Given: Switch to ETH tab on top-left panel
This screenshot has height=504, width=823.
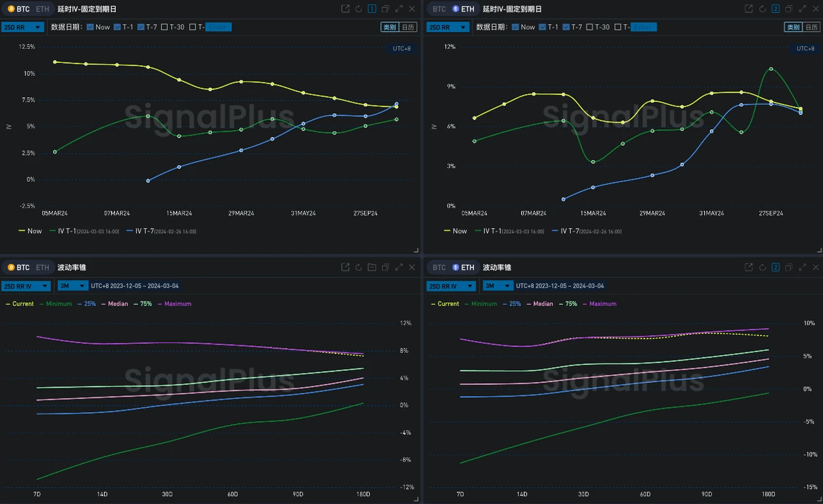Looking at the screenshot, I should coord(42,8).
